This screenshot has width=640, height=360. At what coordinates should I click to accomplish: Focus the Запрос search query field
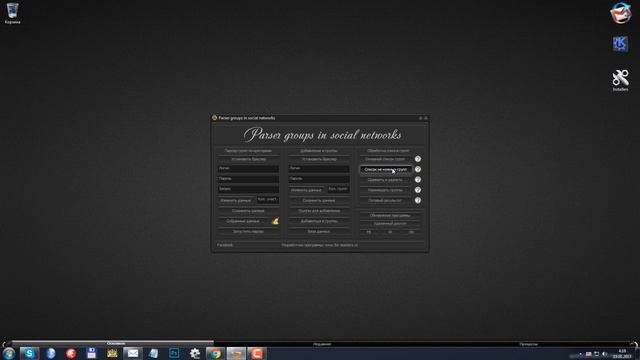pos(248,189)
